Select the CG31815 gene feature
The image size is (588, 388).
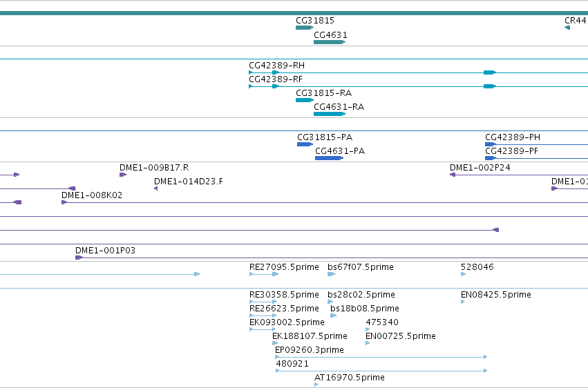pyautogui.click(x=305, y=28)
